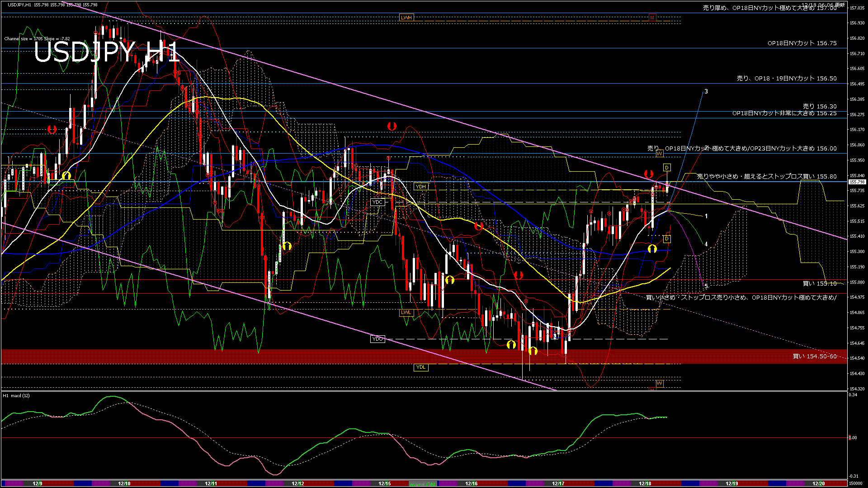Click the dark red 154.50-60 support zone
The height and width of the screenshot is (488, 868).
[271, 357]
